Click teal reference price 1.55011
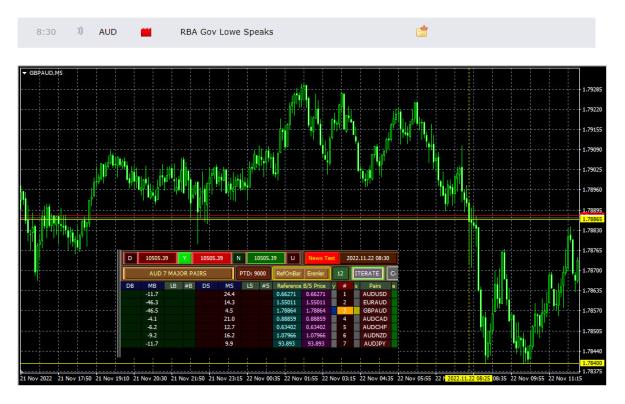The image size is (625, 404). click(x=286, y=302)
